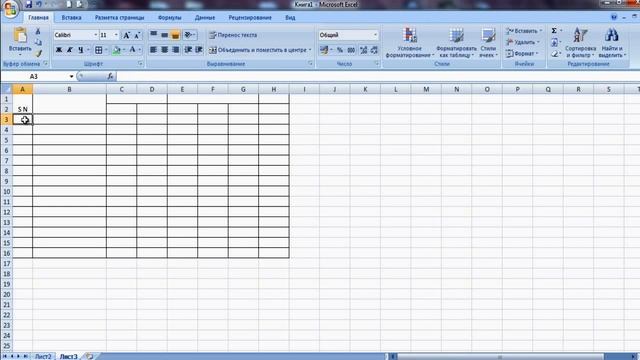
Task: Copy selection using the Copy icon
Action: [38, 42]
